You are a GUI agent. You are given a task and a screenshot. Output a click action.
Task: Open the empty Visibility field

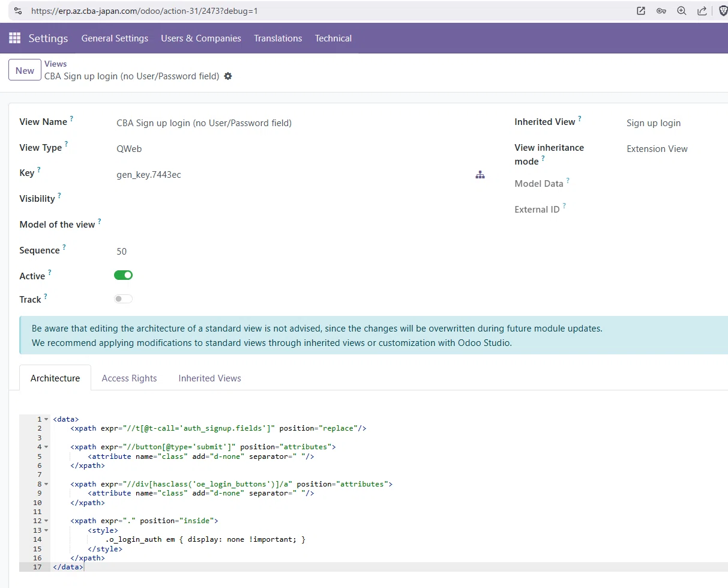click(x=300, y=199)
